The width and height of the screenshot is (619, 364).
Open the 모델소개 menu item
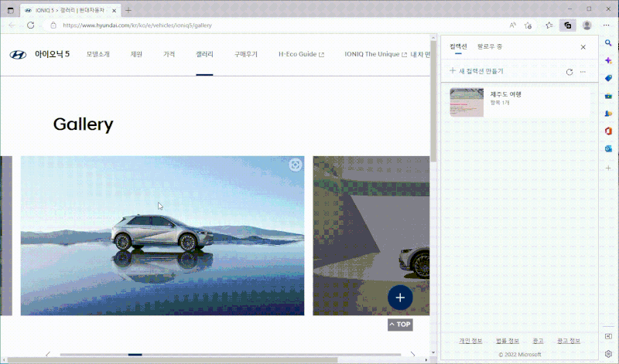(x=98, y=54)
